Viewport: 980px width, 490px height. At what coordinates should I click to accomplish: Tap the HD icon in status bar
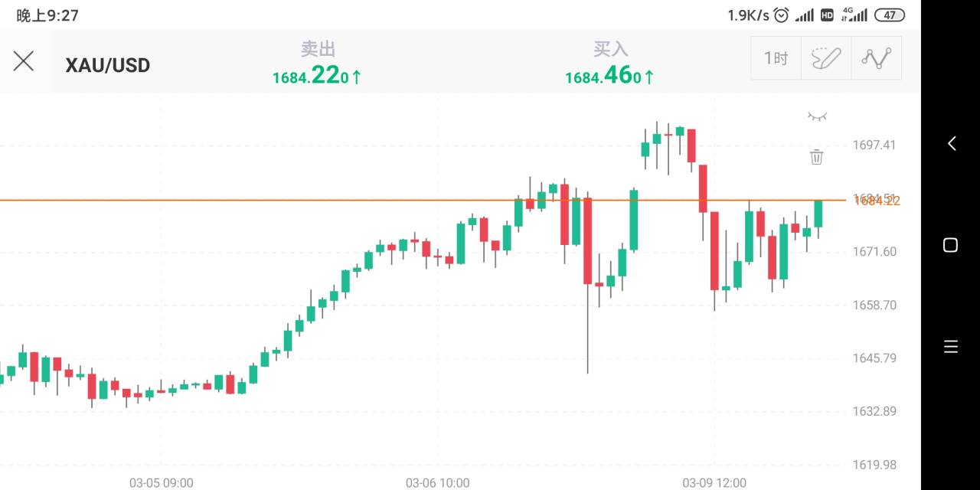click(x=827, y=15)
